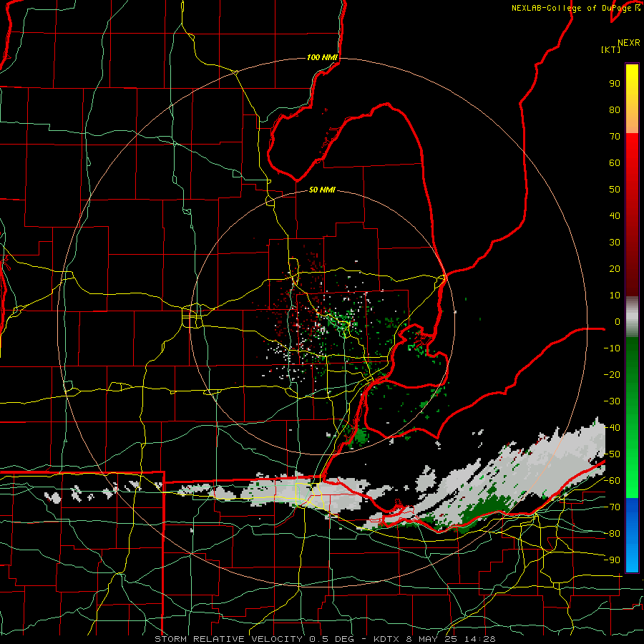The height and width of the screenshot is (644, 644).
Task: Select the -30 scale label
Action: (612, 401)
